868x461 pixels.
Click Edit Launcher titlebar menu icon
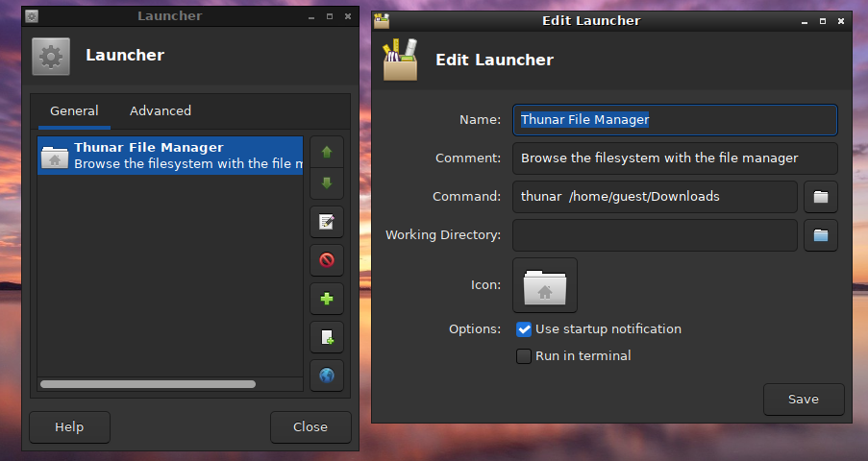[382, 21]
